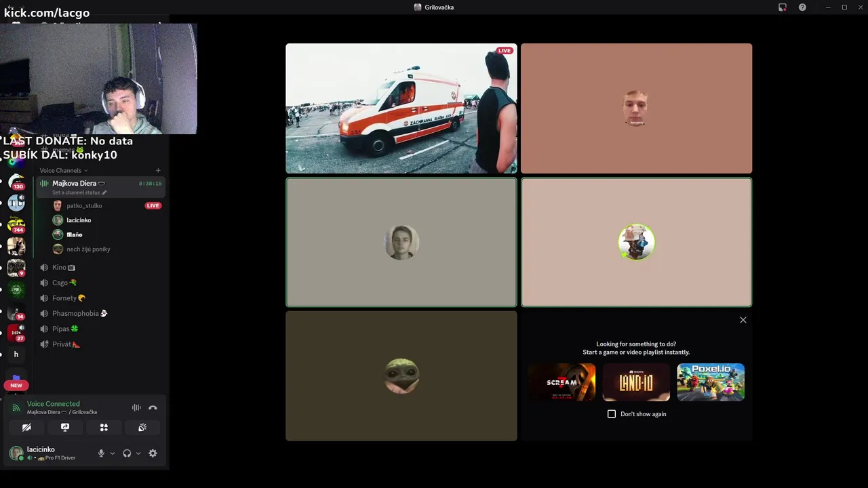Open the Help question mark icon

coord(802,7)
